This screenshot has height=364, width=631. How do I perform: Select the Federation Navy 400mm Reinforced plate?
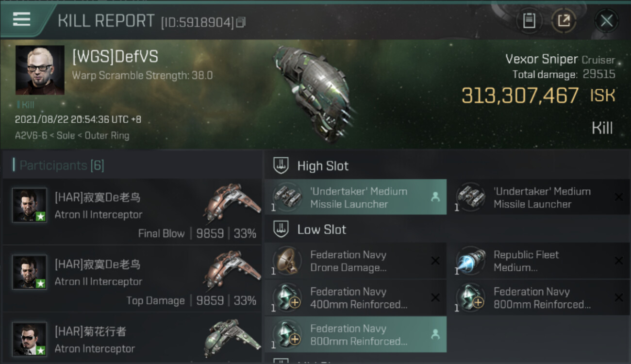tap(356, 298)
